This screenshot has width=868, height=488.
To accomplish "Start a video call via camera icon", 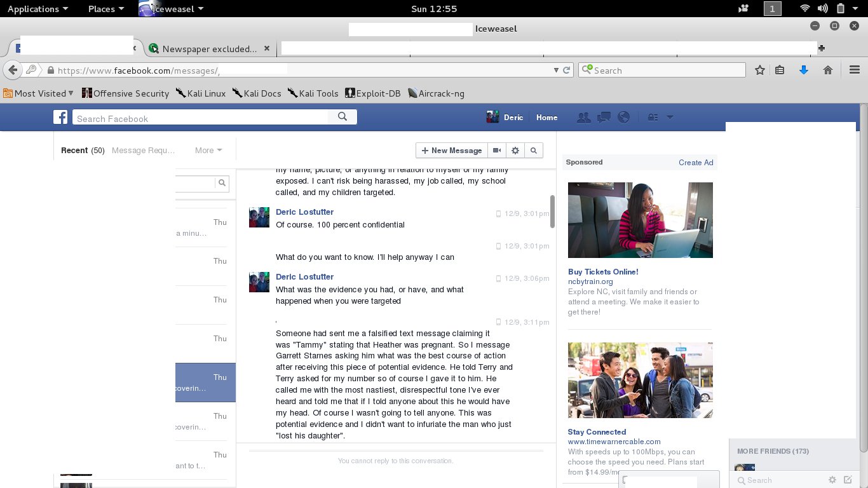I will point(497,151).
